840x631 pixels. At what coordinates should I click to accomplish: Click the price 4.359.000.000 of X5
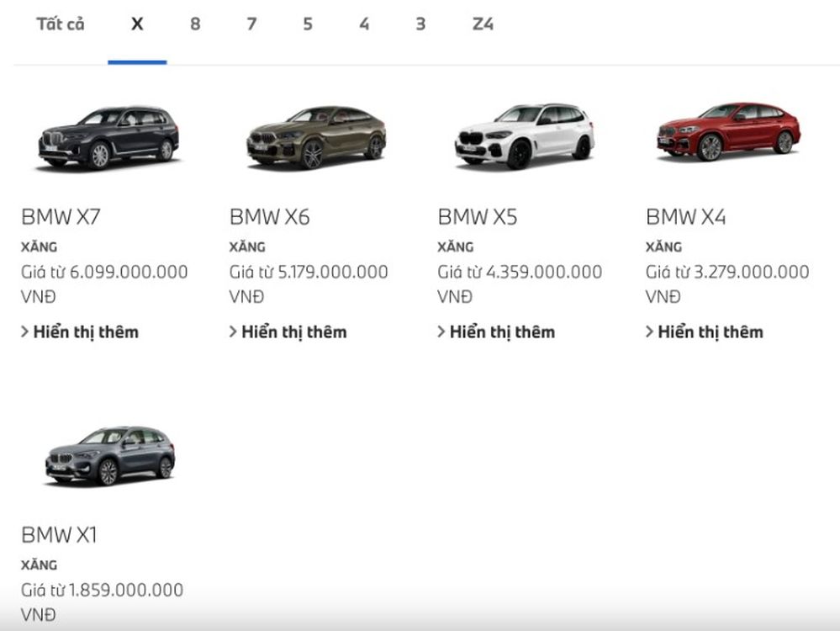coord(544,272)
